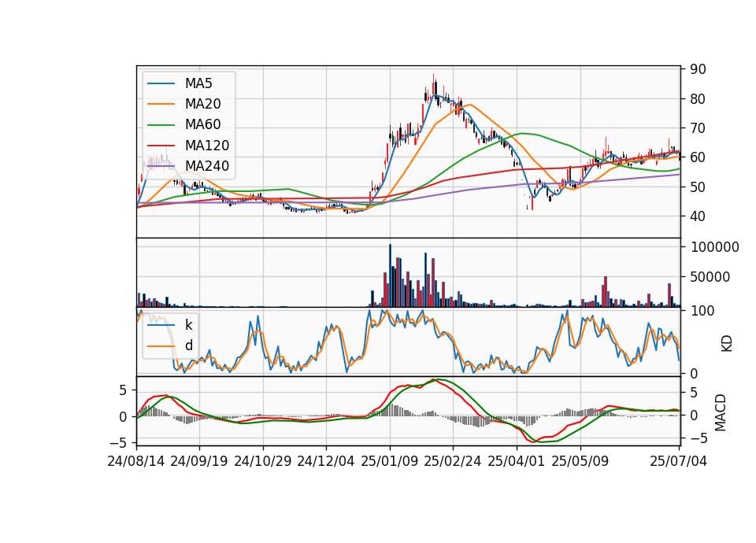Click the price axis value 60
Image resolution: width=756 pixels, height=543 pixels.
[x=698, y=157]
